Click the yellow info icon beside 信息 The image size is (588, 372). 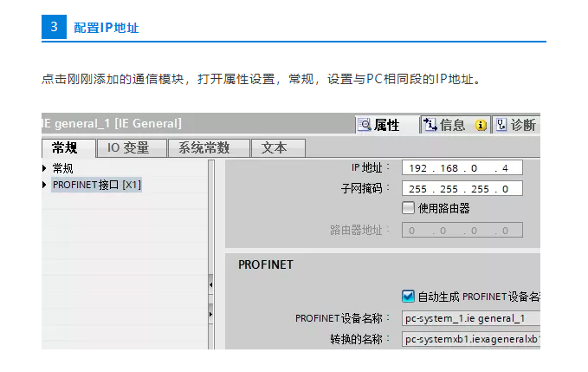pyautogui.click(x=481, y=125)
